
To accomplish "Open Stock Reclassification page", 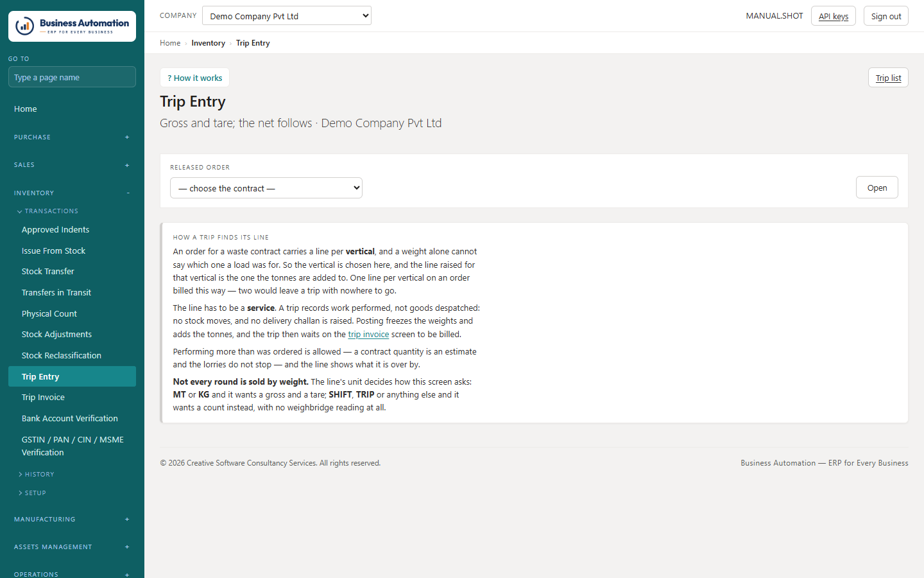I will tap(72, 355).
